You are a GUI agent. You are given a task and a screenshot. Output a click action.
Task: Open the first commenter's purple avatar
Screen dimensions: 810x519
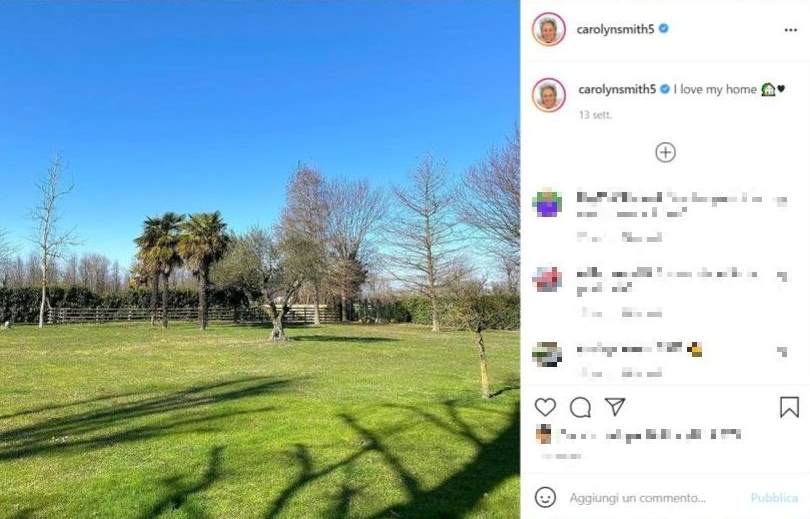tap(547, 203)
